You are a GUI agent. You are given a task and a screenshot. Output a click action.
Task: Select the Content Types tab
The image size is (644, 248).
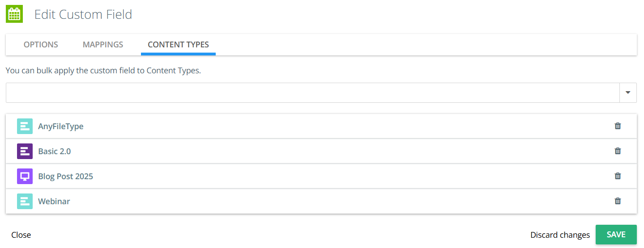[178, 45]
